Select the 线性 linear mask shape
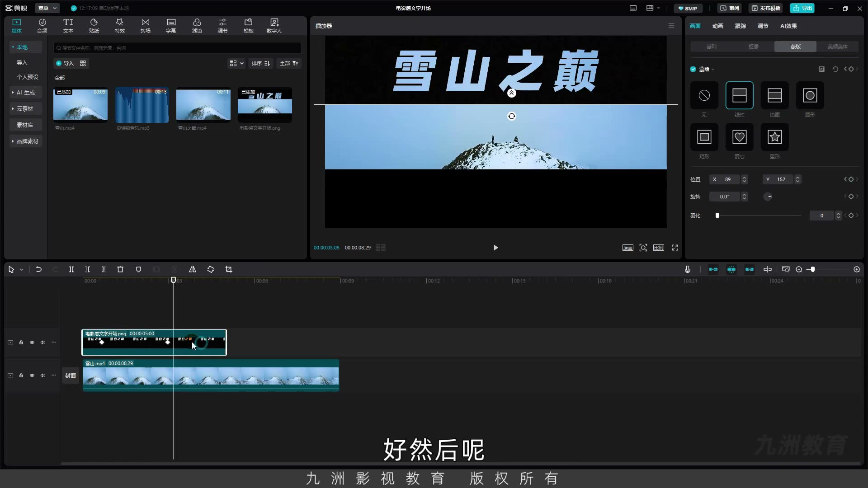This screenshot has height=488, width=868. (x=740, y=95)
